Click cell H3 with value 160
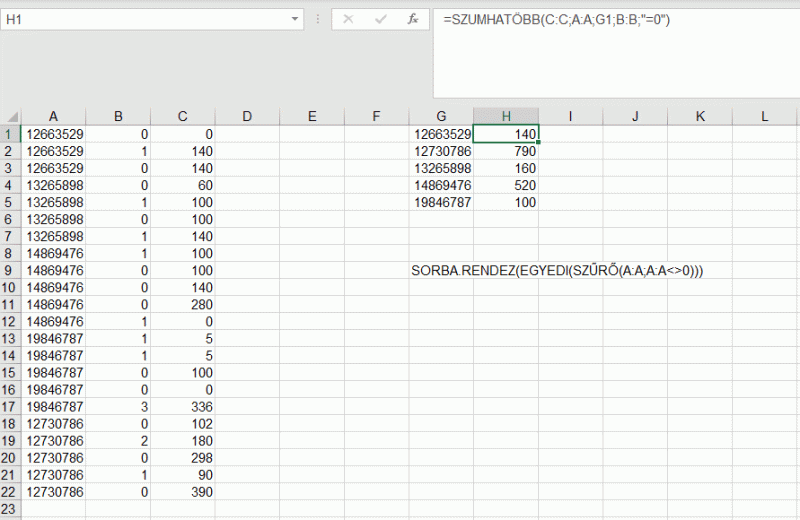The height and width of the screenshot is (520, 800). tap(506, 168)
